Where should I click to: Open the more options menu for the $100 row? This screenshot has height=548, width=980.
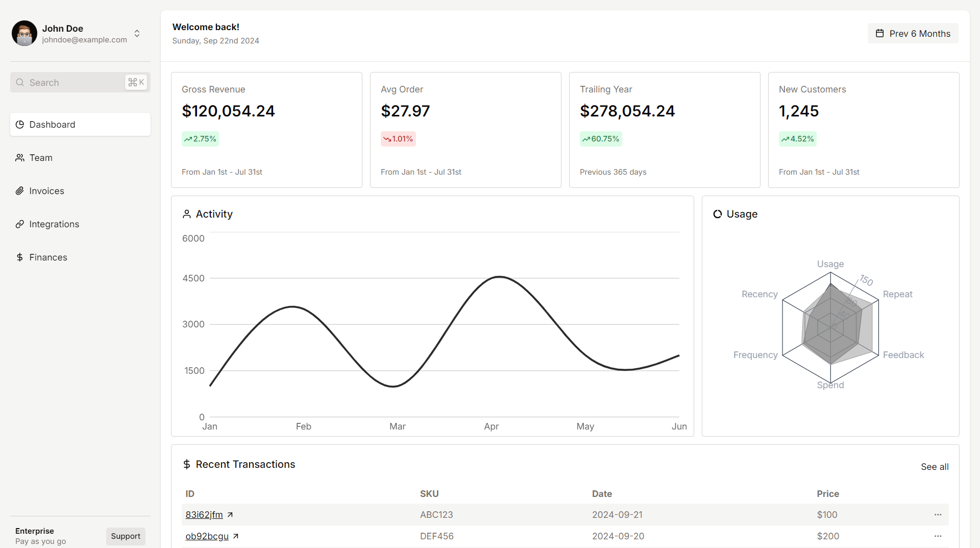938,515
